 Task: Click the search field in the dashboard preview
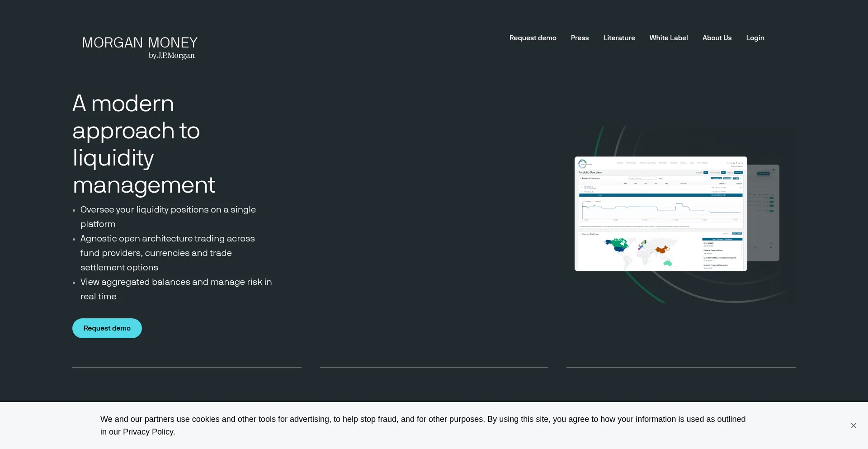click(642, 179)
